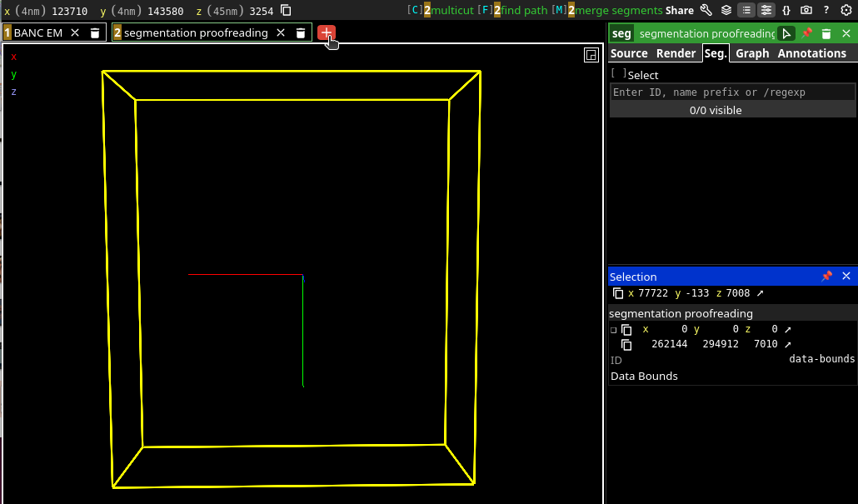The image size is (858, 504).
Task: Click the Data Bounds description text
Action: pos(644,376)
